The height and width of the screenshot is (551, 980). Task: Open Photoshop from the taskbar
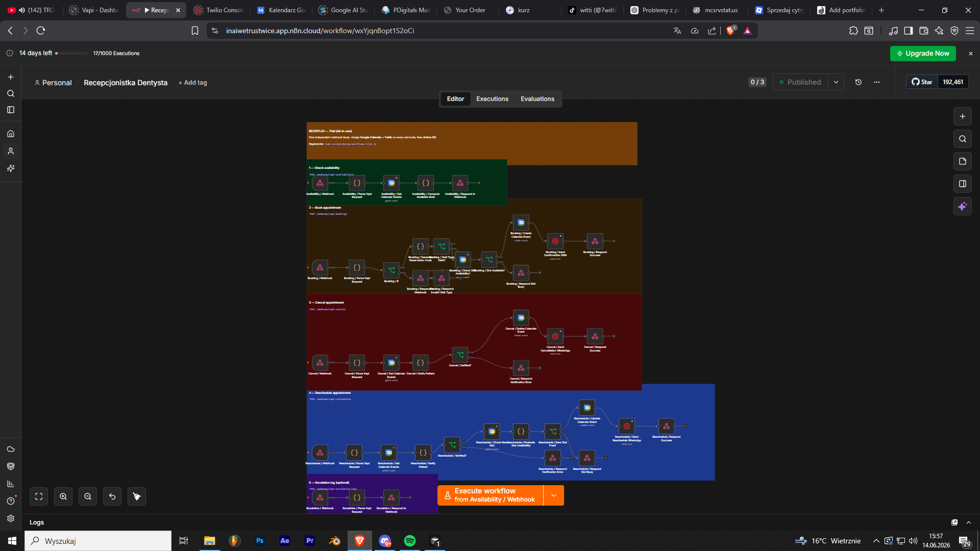(260, 541)
